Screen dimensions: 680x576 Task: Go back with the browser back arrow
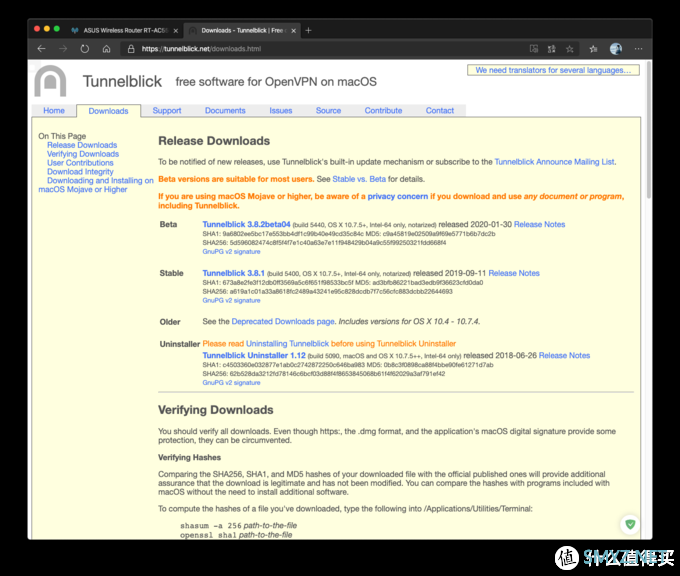(x=42, y=49)
